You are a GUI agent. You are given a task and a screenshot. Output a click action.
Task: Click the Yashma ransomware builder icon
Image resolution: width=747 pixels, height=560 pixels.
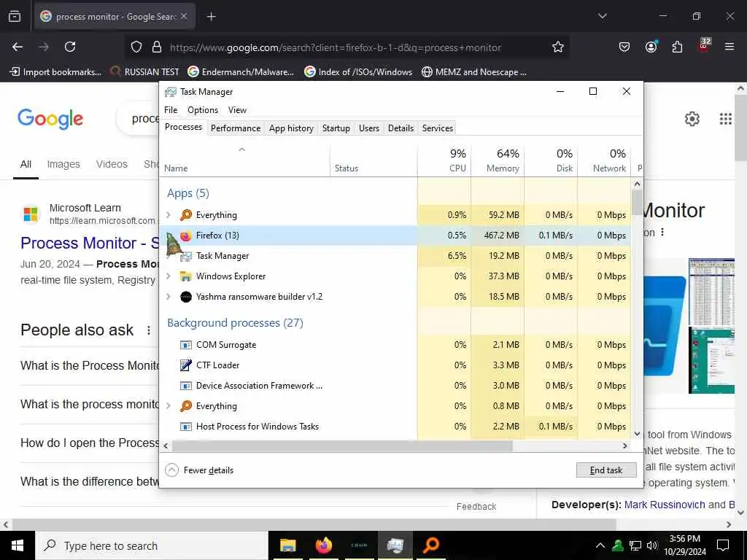point(186,297)
